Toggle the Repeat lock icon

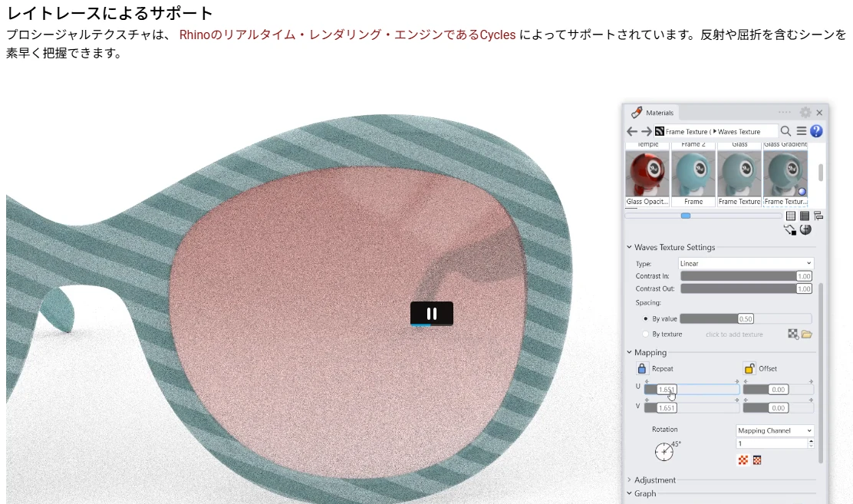pyautogui.click(x=642, y=368)
